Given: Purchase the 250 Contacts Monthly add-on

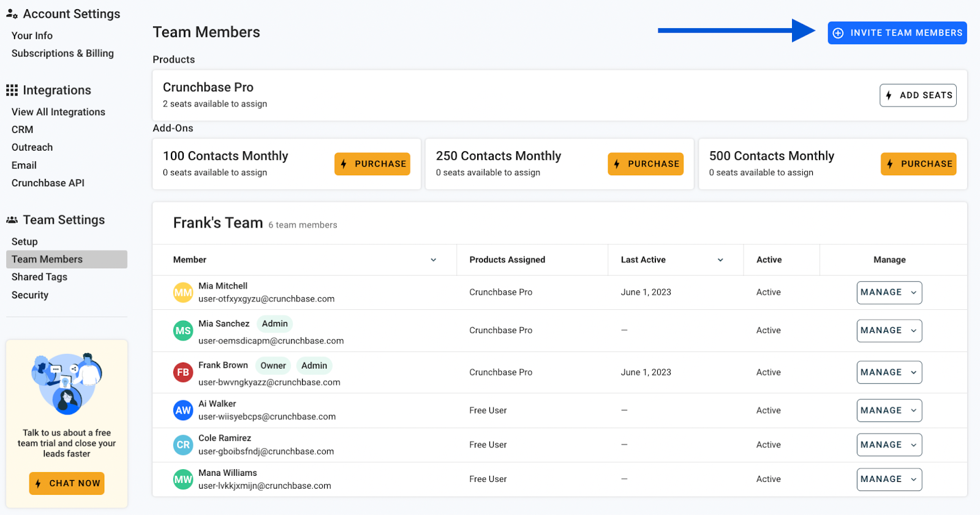Looking at the screenshot, I should pyautogui.click(x=645, y=164).
